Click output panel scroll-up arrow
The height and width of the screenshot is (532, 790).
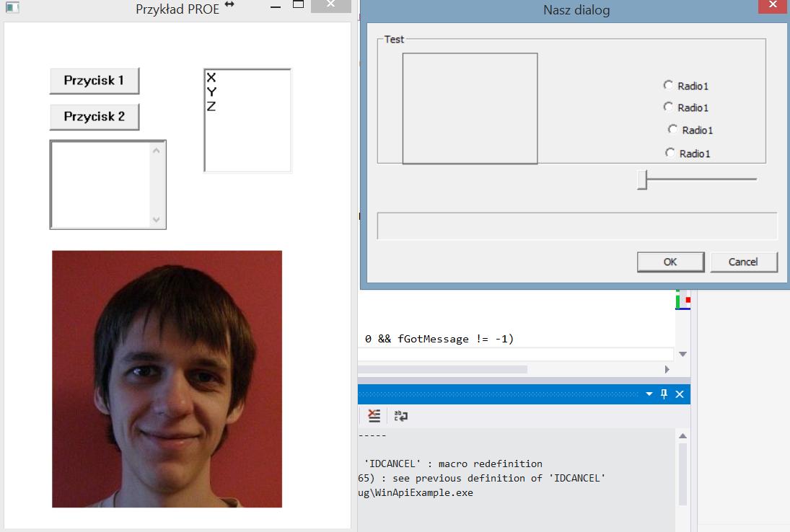pyautogui.click(x=683, y=436)
